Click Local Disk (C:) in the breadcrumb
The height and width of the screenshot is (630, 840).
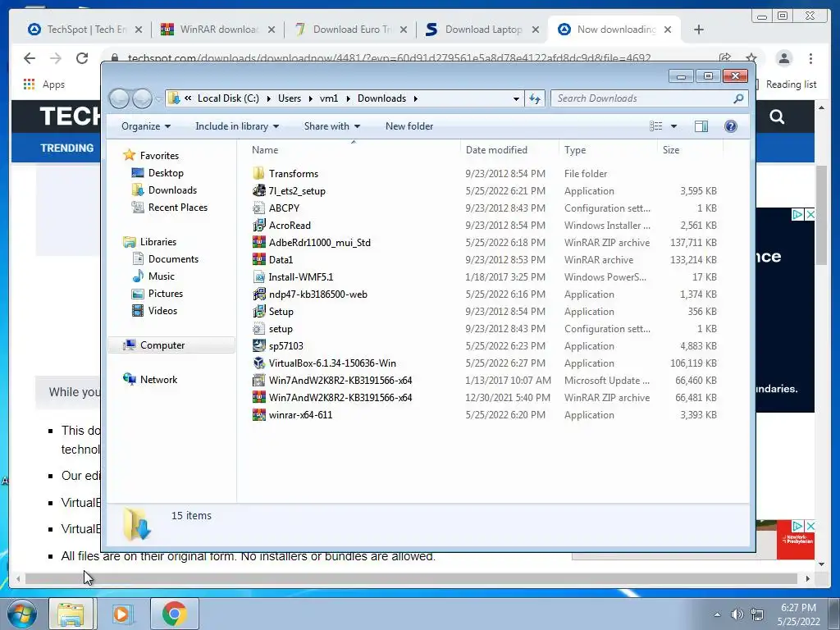point(228,98)
